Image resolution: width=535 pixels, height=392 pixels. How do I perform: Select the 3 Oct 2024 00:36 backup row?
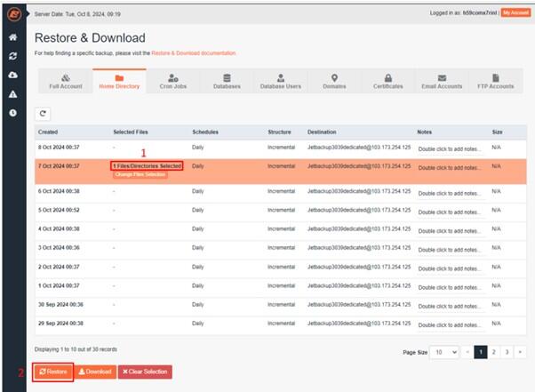point(281,250)
